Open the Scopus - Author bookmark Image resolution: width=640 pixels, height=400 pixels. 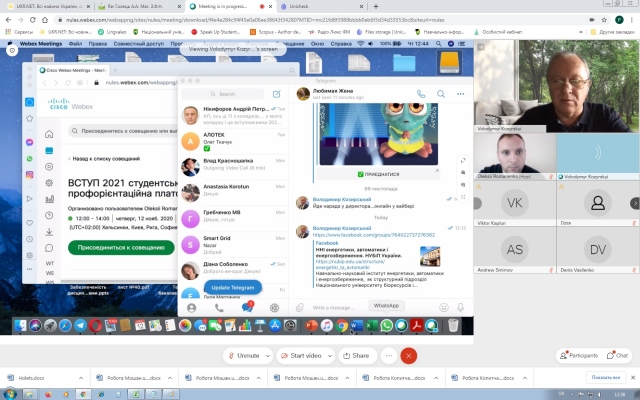coord(274,32)
